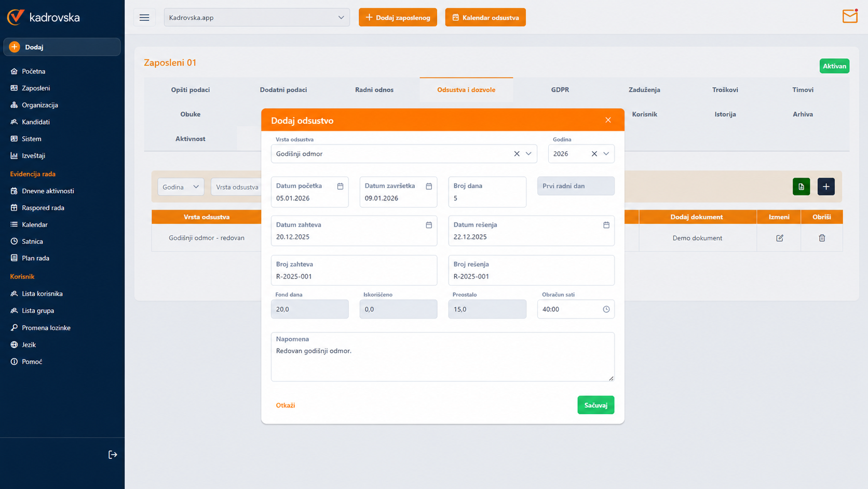Click the Otkaži link
The height and width of the screenshot is (489, 868).
click(x=286, y=405)
